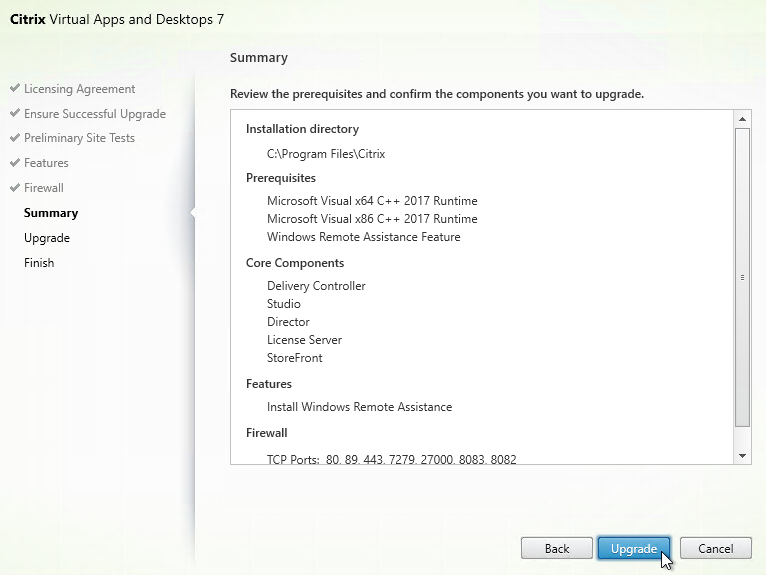Click the TCP Ports line
The image size is (766, 575).
pos(391,459)
